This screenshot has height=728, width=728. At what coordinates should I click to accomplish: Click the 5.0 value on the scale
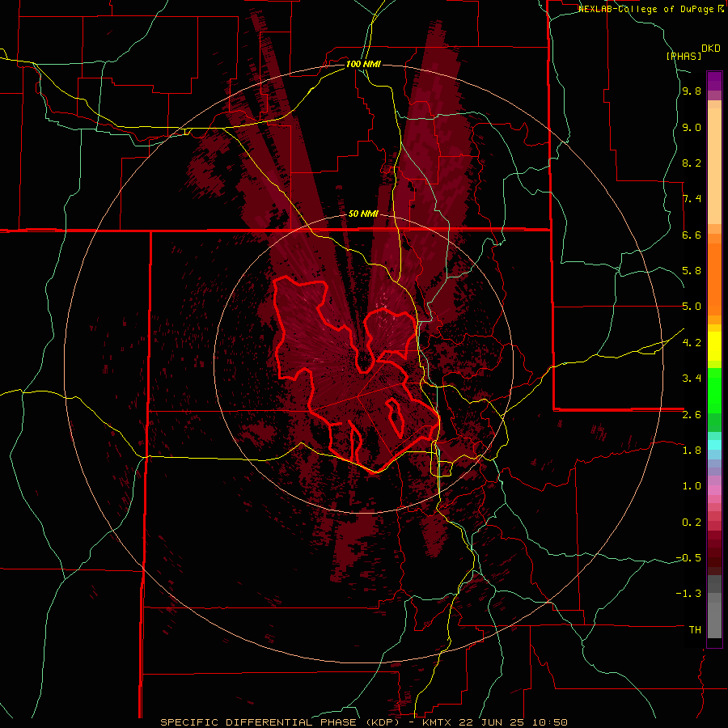point(692,307)
